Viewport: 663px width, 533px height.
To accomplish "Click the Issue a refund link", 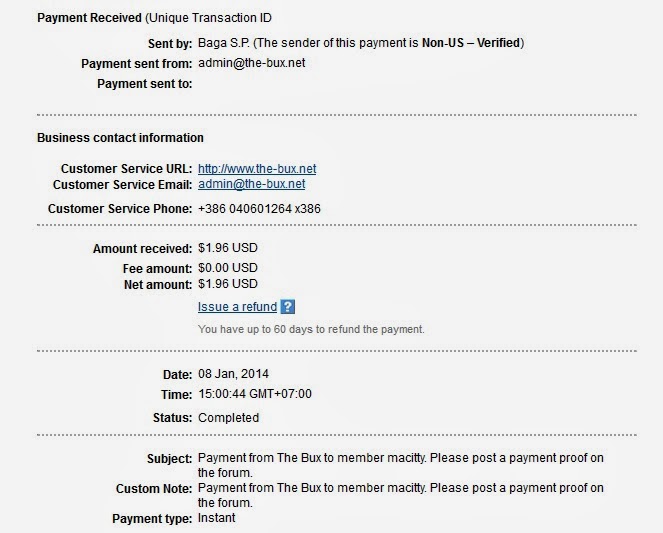I will tap(237, 307).
